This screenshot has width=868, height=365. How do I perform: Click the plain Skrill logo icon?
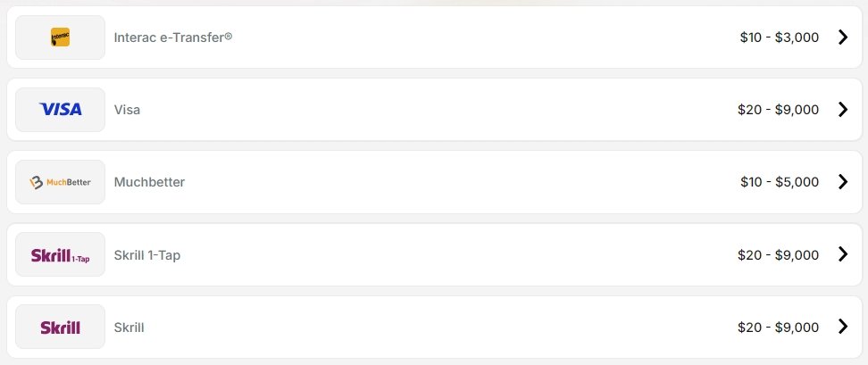coord(60,328)
